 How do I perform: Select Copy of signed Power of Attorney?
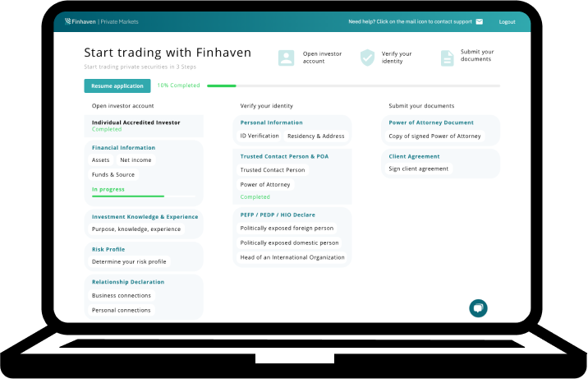pyautogui.click(x=434, y=136)
